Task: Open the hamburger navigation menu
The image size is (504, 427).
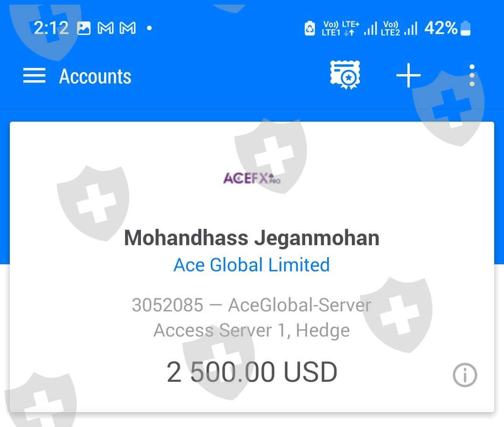Action: coord(34,76)
